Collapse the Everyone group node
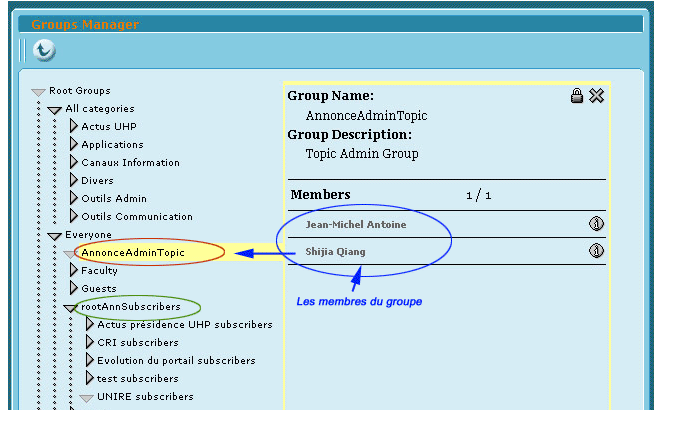Image resolution: width=680 pixels, height=430 pixels. [x=54, y=235]
